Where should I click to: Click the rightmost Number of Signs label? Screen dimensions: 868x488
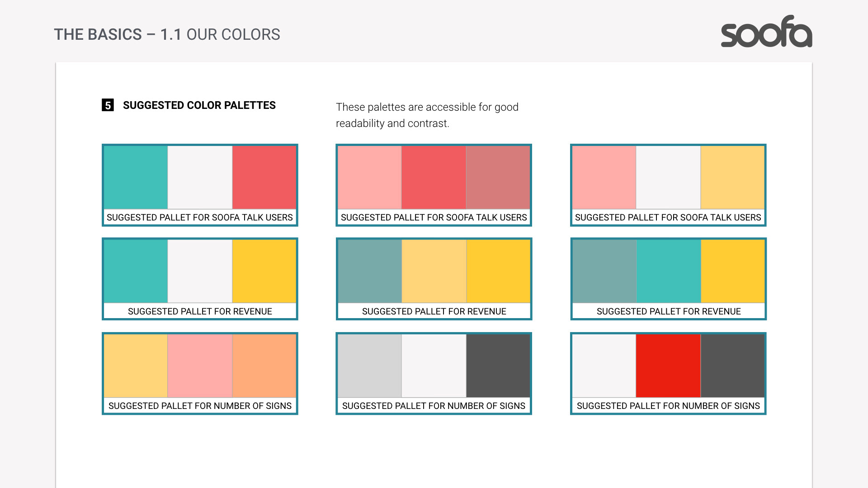(x=668, y=406)
